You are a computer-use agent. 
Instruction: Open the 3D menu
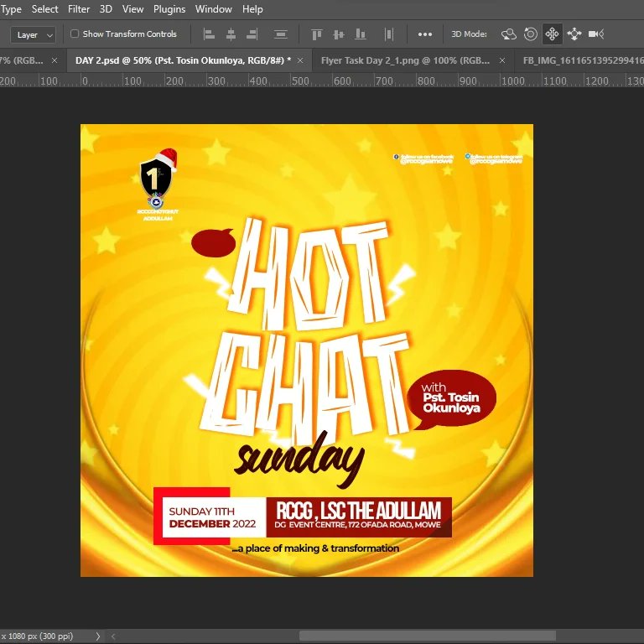pyautogui.click(x=106, y=9)
